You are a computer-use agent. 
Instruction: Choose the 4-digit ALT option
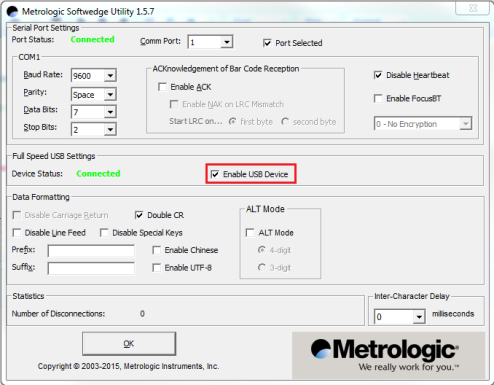[262, 250]
